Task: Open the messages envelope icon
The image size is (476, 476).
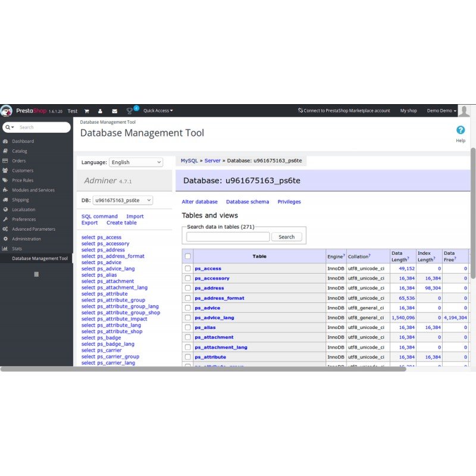Action: tap(114, 111)
